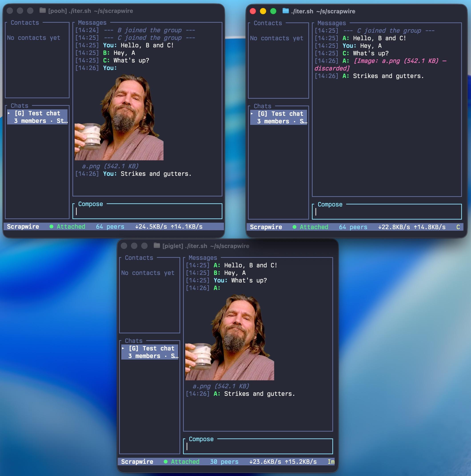Focus the Compose field in pooh window

pos(147,212)
